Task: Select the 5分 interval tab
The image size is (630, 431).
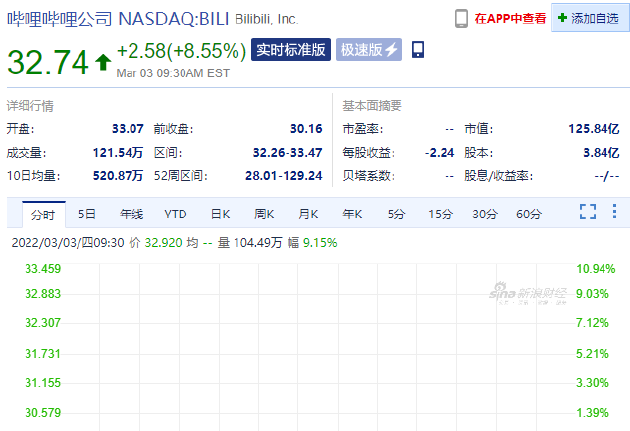Action: (396, 214)
